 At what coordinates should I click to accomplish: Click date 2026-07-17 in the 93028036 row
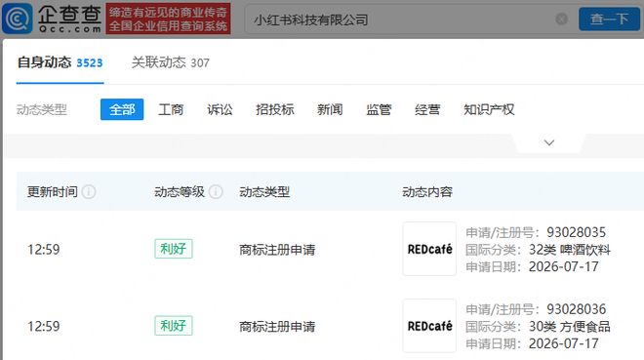(564, 343)
